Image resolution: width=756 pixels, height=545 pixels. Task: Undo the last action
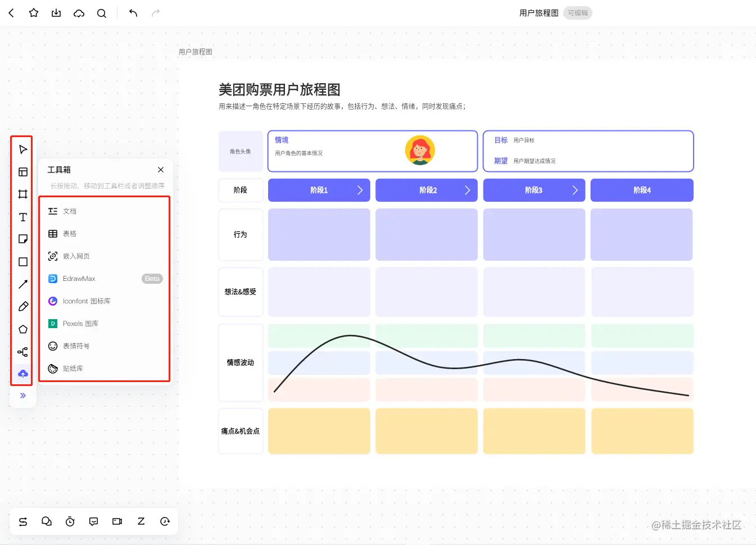click(133, 13)
